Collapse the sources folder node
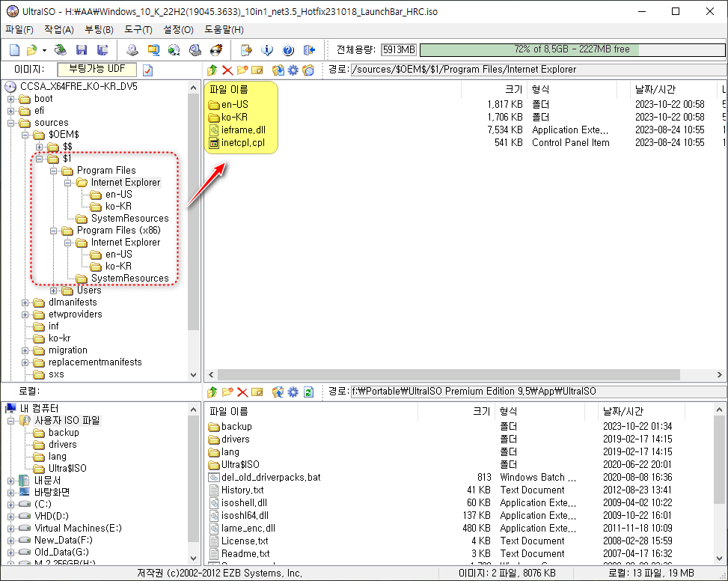The image size is (728, 581). tap(10, 123)
